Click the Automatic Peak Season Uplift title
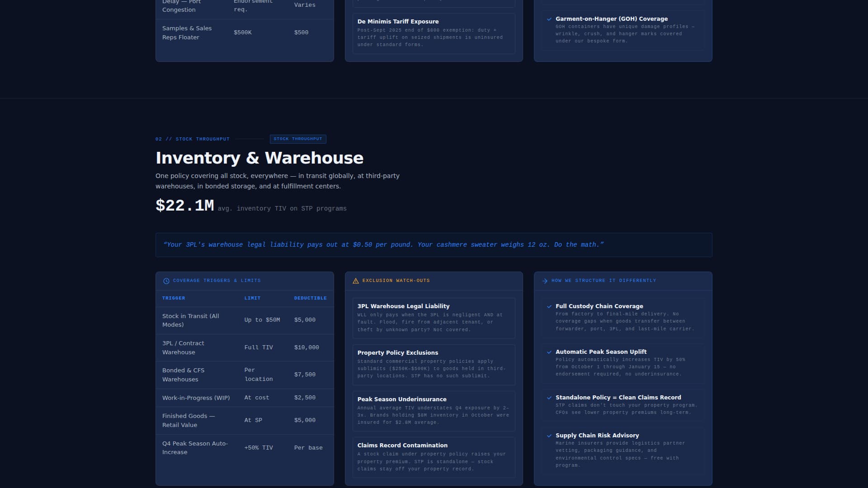Viewport: 868px width, 488px height. [x=601, y=352]
